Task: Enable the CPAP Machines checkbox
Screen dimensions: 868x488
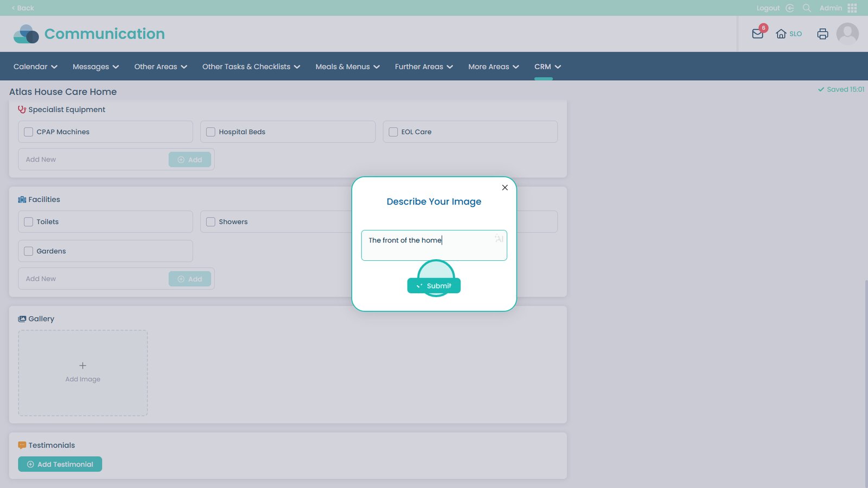Action: coord(29,132)
